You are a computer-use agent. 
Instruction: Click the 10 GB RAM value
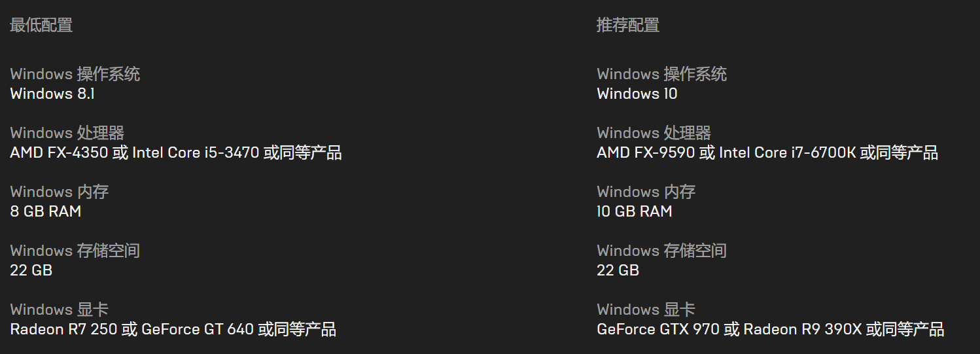[x=635, y=211]
